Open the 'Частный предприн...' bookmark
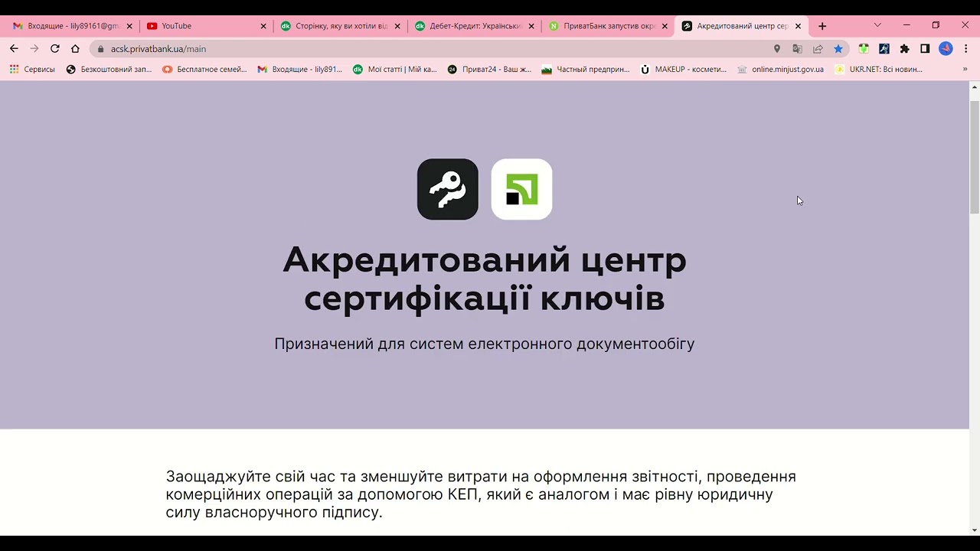This screenshot has width=980, height=551. point(586,69)
